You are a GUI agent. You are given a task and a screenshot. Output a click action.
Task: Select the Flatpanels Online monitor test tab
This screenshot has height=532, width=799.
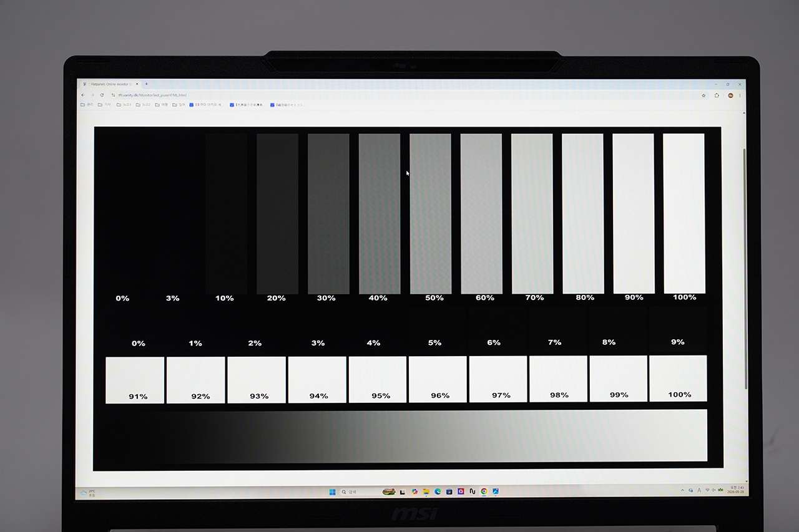tap(110, 84)
